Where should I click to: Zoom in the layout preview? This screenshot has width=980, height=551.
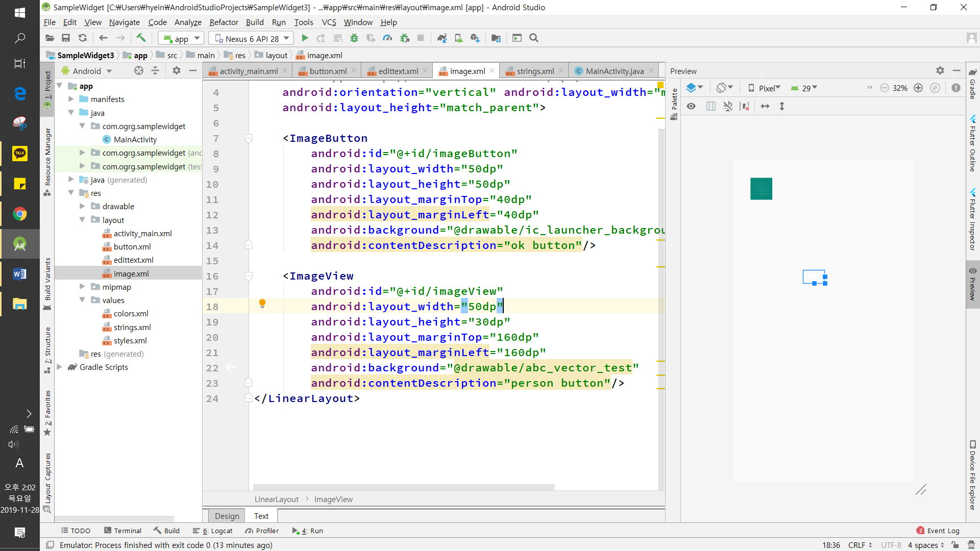918,88
